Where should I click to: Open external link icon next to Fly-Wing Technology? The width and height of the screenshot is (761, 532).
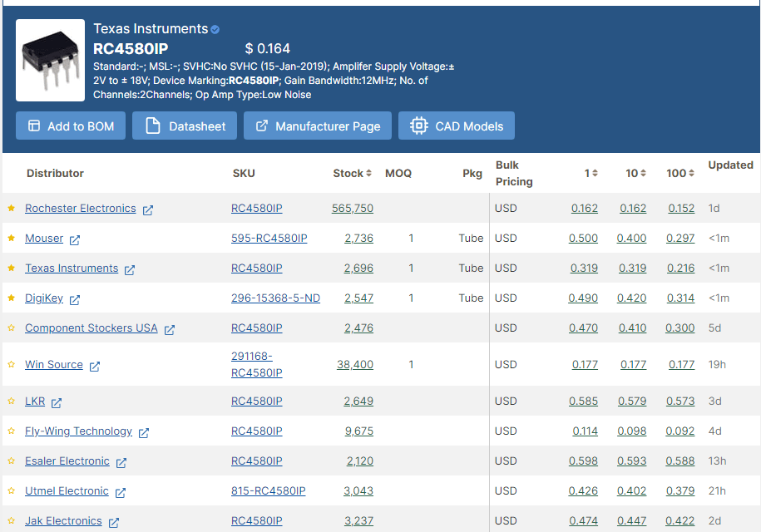[x=144, y=433]
